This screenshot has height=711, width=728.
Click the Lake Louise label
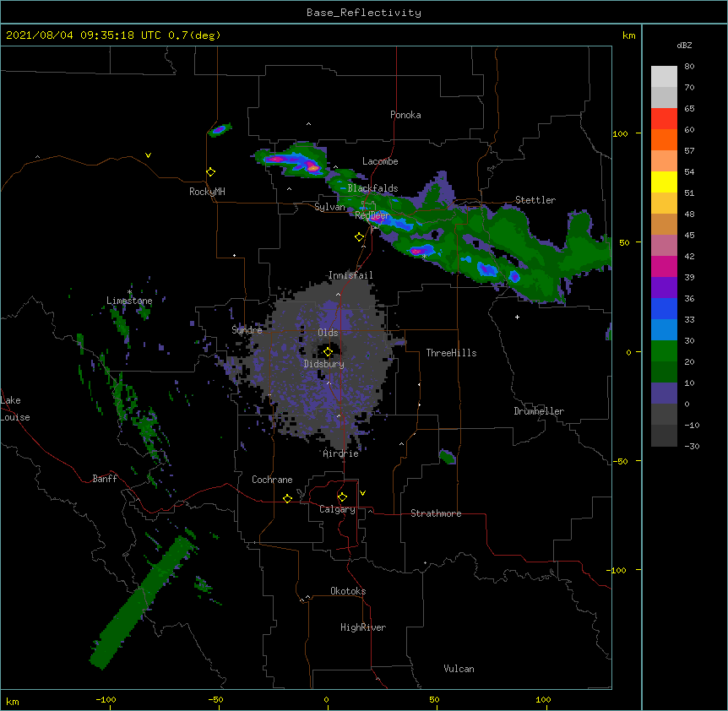pos(15,409)
